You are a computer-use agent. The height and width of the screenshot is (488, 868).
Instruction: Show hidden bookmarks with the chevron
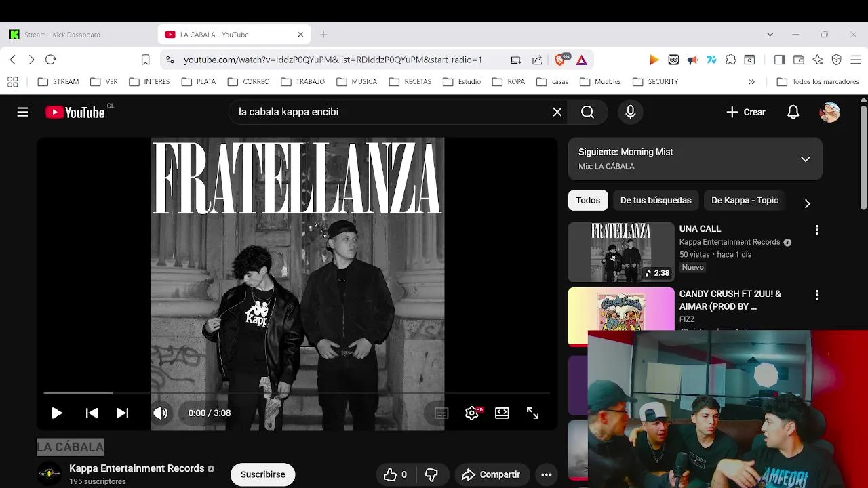[751, 81]
